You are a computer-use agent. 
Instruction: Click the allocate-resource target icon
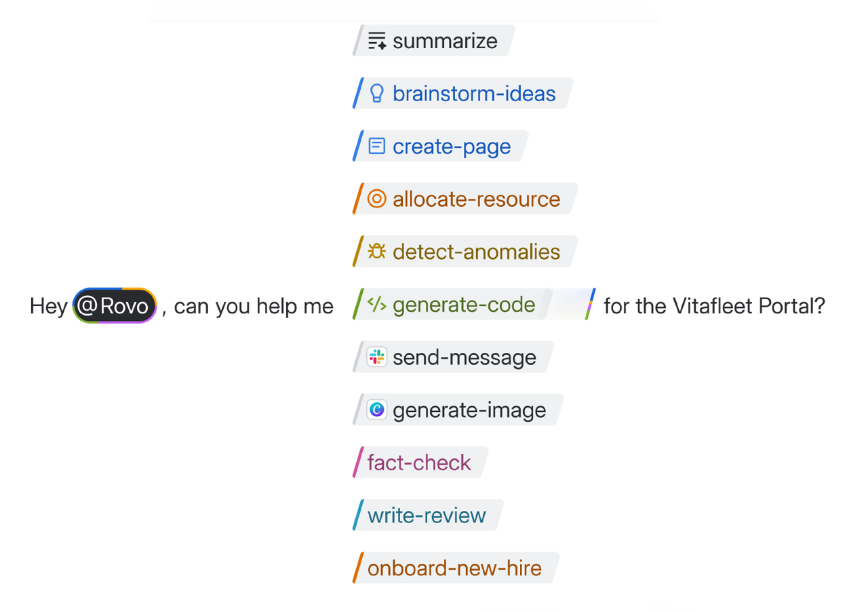pyautogui.click(x=377, y=199)
